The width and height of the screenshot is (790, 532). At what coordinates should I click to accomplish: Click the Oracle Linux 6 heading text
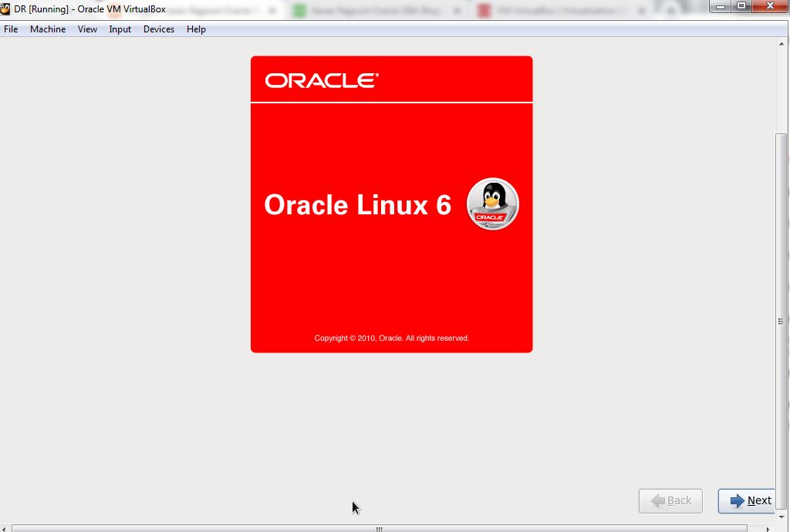[358, 205]
